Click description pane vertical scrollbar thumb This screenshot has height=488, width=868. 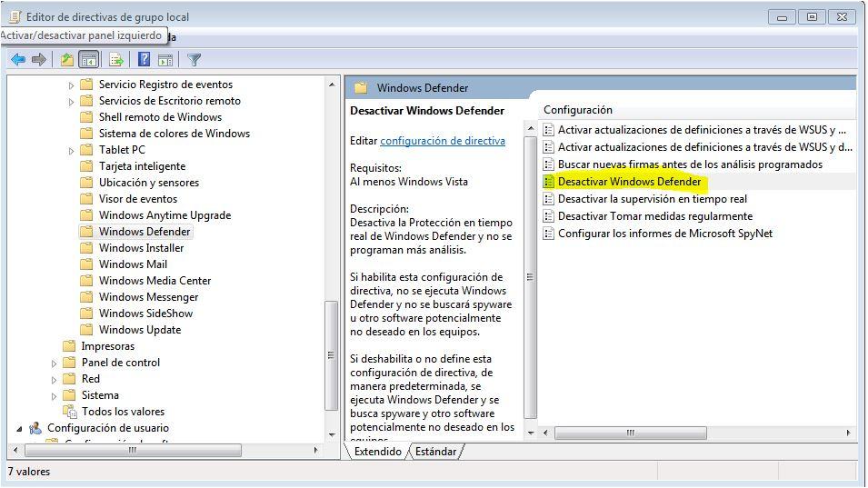pos(530,277)
